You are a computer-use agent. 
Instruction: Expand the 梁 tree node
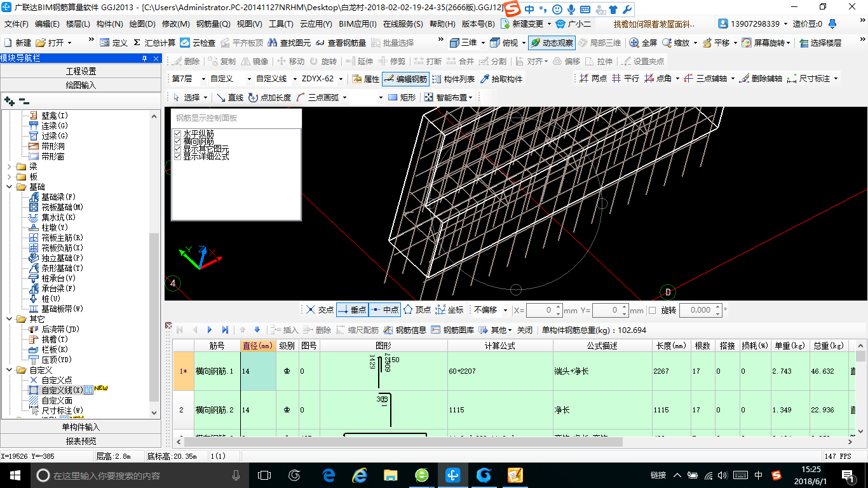pos(9,166)
